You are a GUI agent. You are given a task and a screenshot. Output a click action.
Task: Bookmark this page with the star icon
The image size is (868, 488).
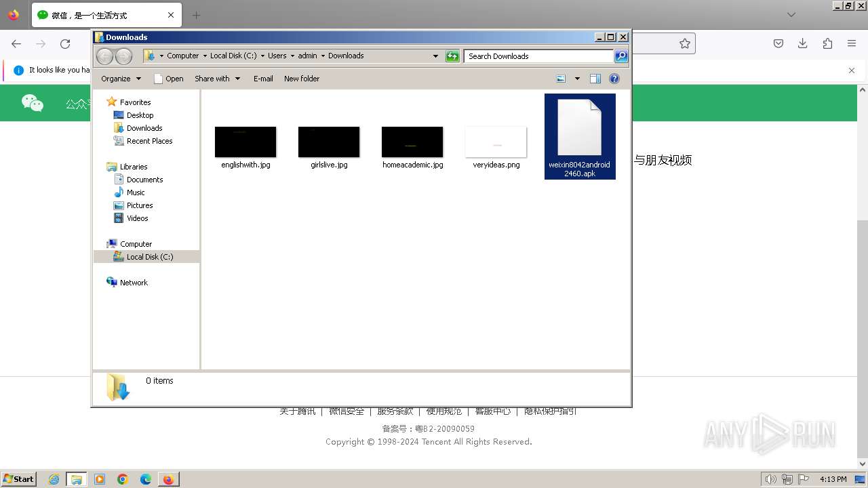pyautogui.click(x=685, y=43)
